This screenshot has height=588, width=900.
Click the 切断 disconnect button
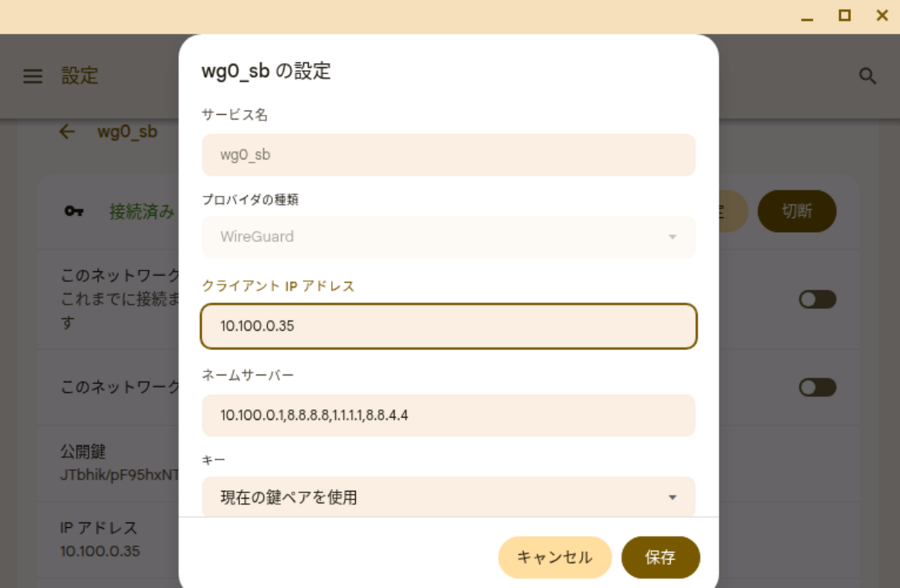(x=796, y=211)
